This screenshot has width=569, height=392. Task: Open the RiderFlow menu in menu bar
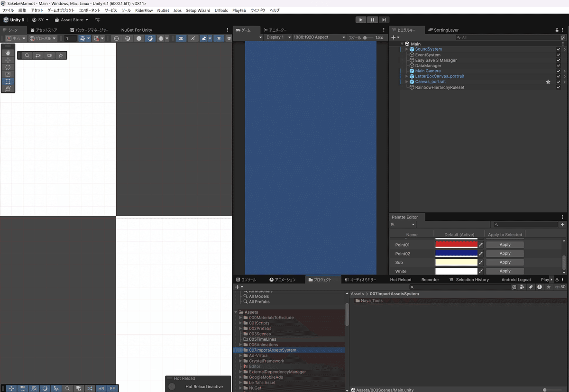[x=144, y=10]
